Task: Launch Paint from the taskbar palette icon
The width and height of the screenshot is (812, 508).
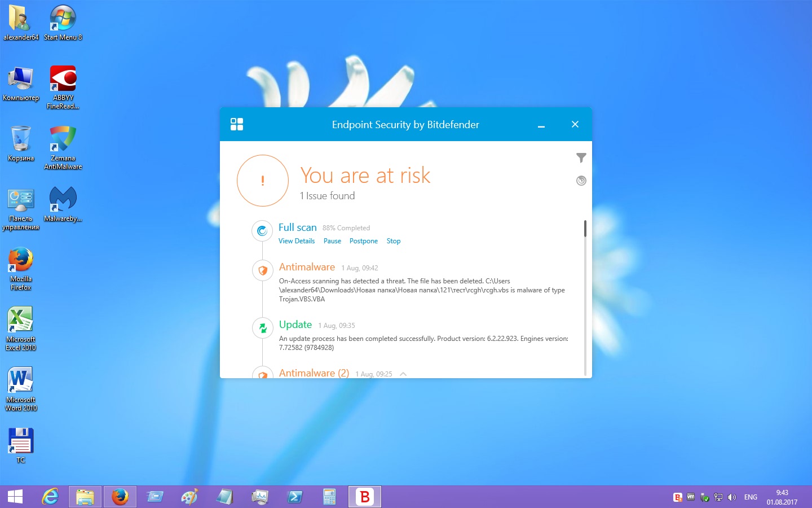Action: (190, 497)
